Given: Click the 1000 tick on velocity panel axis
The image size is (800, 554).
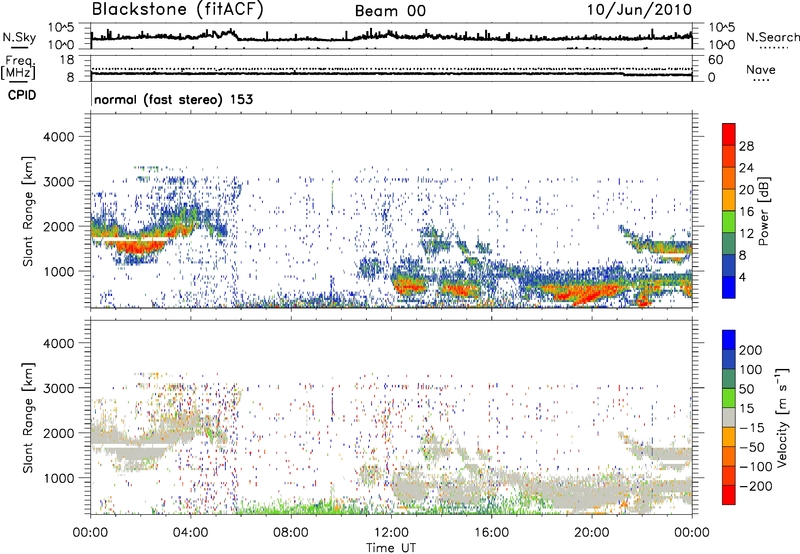Looking at the screenshot, I should coord(58,478).
